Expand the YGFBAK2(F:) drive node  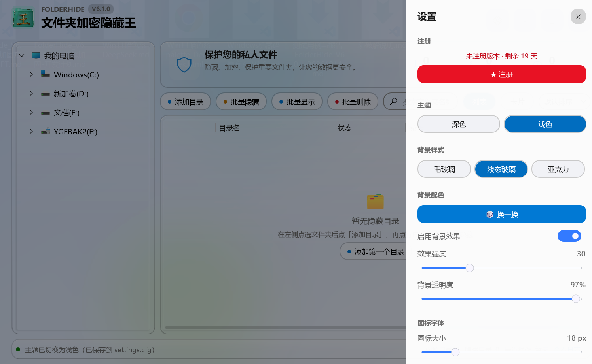[31, 131]
